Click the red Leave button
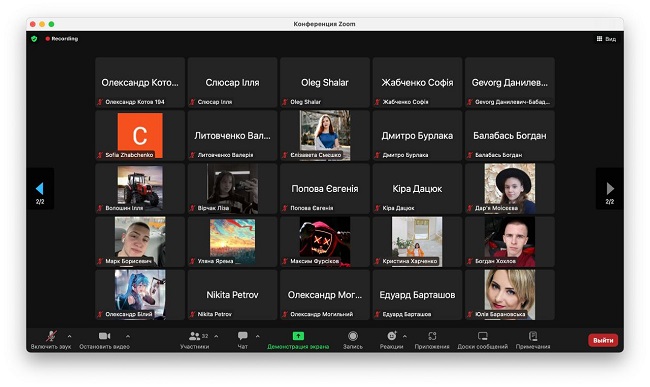650x387 pixels. [x=603, y=340]
